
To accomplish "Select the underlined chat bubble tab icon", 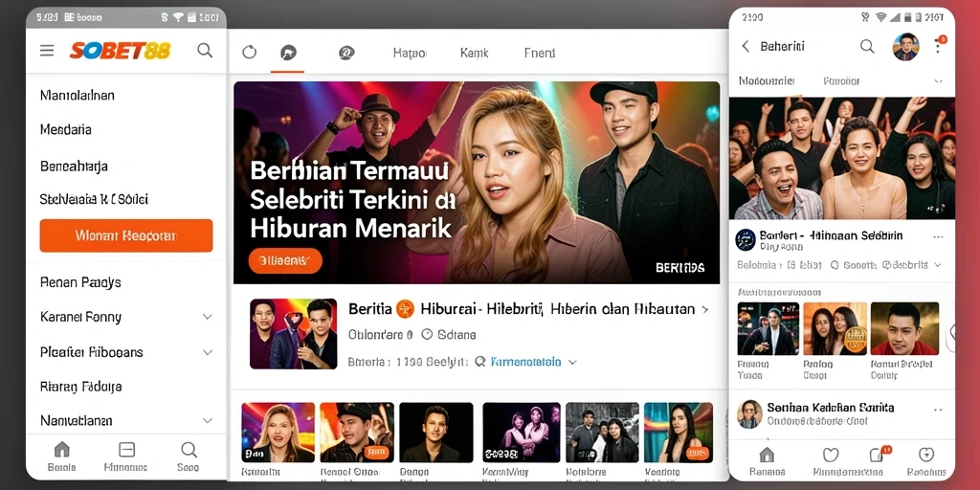I will coord(287,53).
